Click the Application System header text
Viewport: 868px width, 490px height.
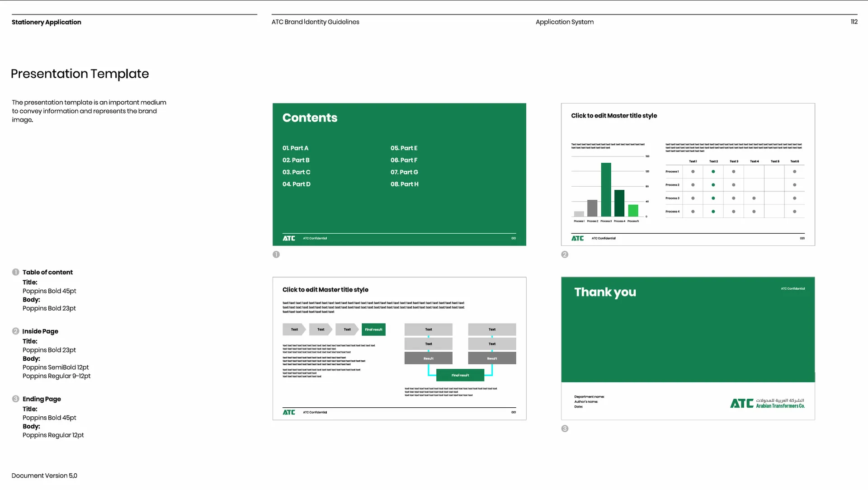coord(565,22)
